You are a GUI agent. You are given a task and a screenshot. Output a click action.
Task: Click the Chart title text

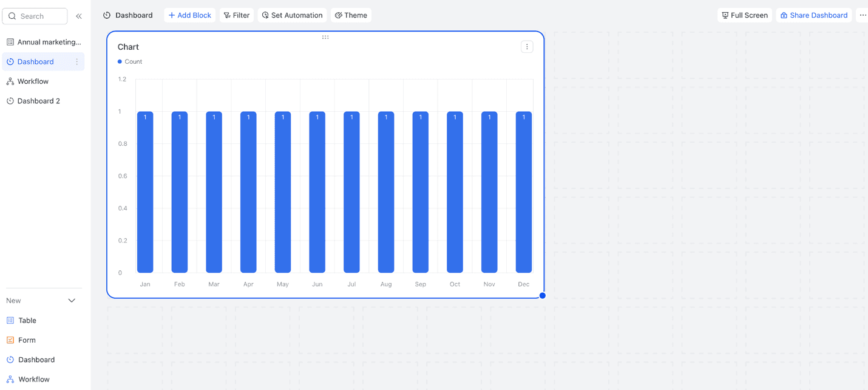(128, 47)
